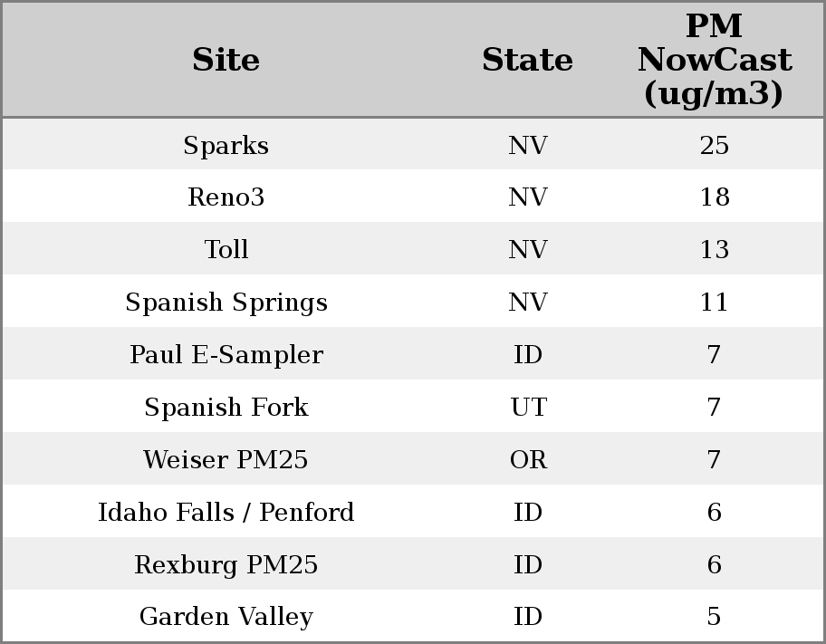Image resolution: width=826 pixels, height=644 pixels.
Task: Select the Spanish Springs row
Action: [226, 303]
